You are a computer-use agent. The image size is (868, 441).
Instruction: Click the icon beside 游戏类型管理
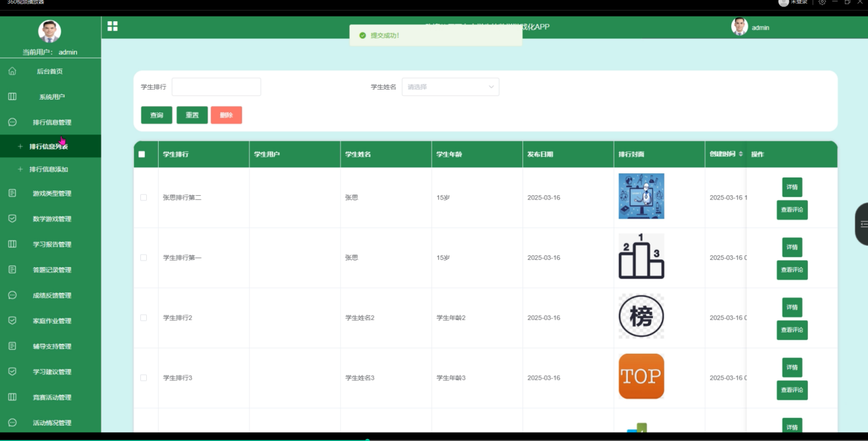pos(12,193)
